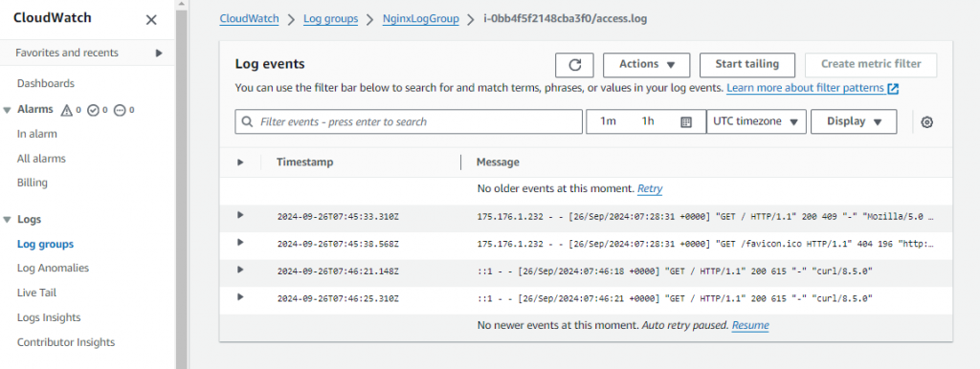Open Contributor Insights sidebar item
Viewport: 980px width, 369px height.
(x=66, y=342)
